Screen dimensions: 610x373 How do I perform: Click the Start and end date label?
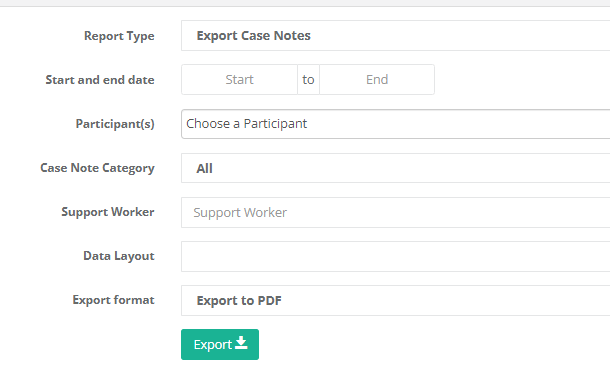100,80
